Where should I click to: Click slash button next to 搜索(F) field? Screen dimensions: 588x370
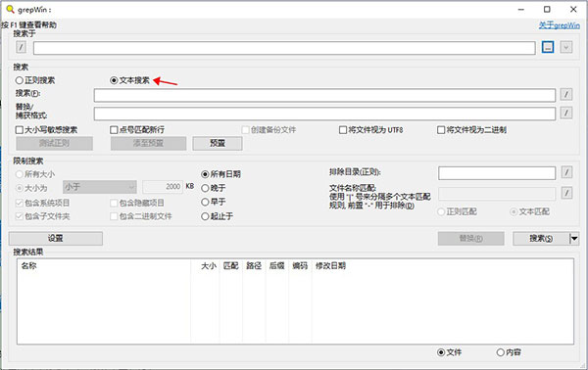pos(566,94)
